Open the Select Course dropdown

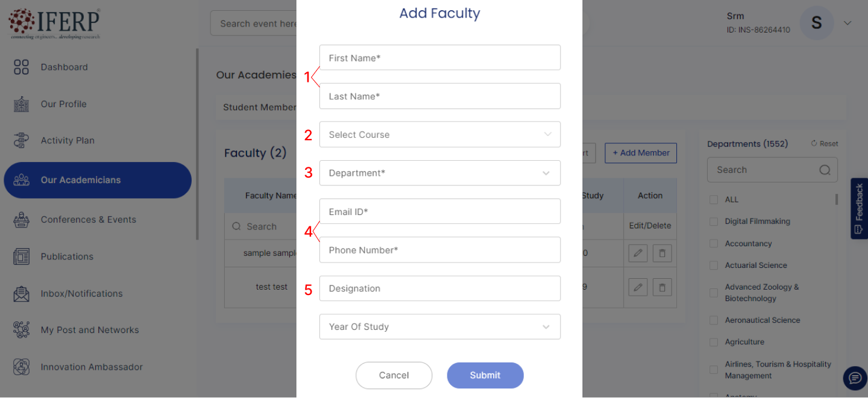(x=439, y=134)
